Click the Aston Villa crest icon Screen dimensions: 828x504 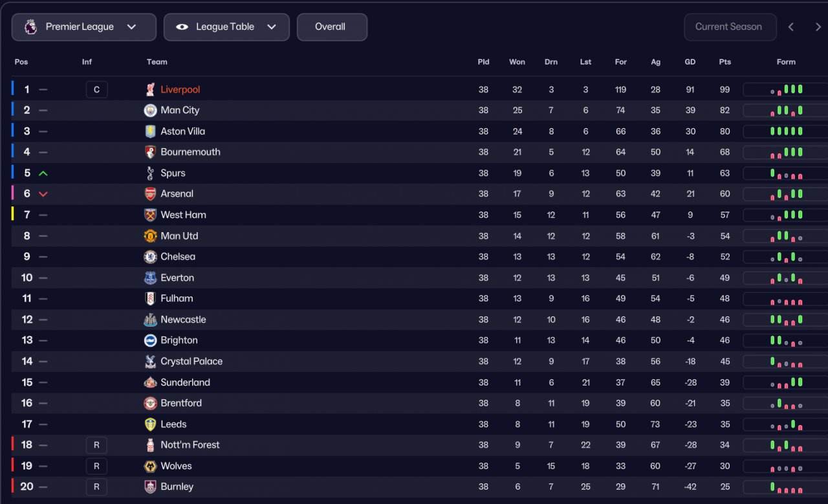tap(150, 131)
